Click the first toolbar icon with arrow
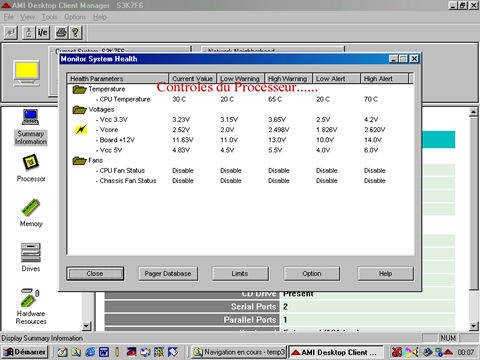This screenshot has height=360, width=480. pyautogui.click(x=11, y=32)
